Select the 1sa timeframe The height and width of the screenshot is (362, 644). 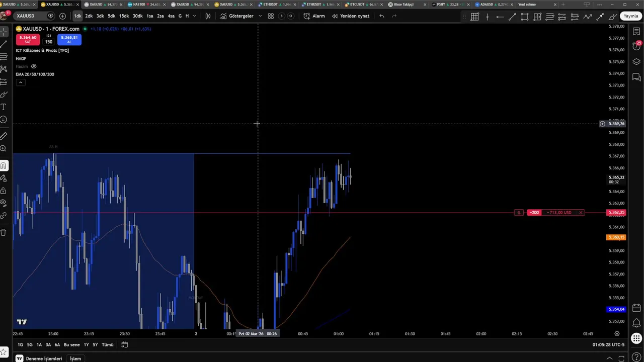coord(150,16)
